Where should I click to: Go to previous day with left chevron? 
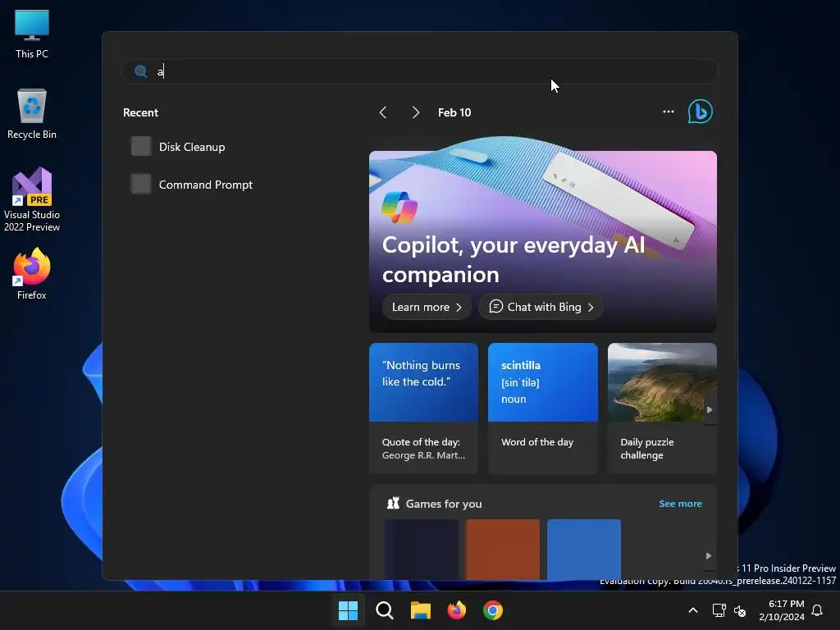[x=382, y=112]
